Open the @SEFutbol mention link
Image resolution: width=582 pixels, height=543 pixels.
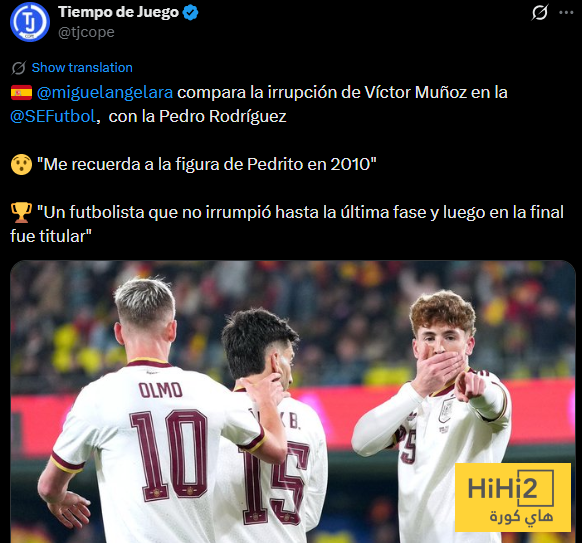tap(53, 116)
